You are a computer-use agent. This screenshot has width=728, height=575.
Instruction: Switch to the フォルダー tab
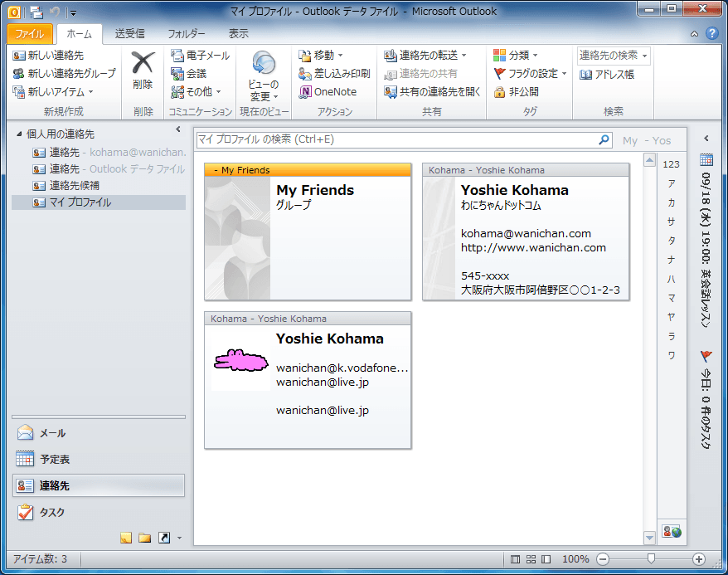(x=187, y=34)
